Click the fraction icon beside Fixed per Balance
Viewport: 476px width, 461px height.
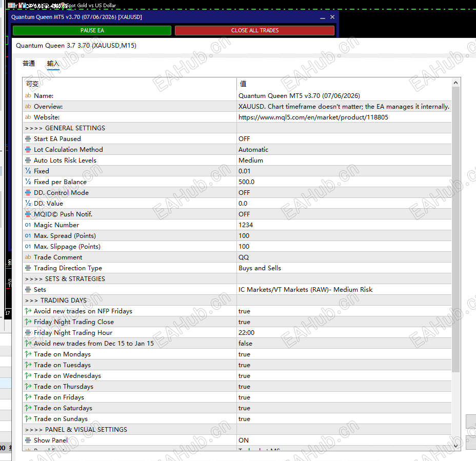click(x=28, y=182)
